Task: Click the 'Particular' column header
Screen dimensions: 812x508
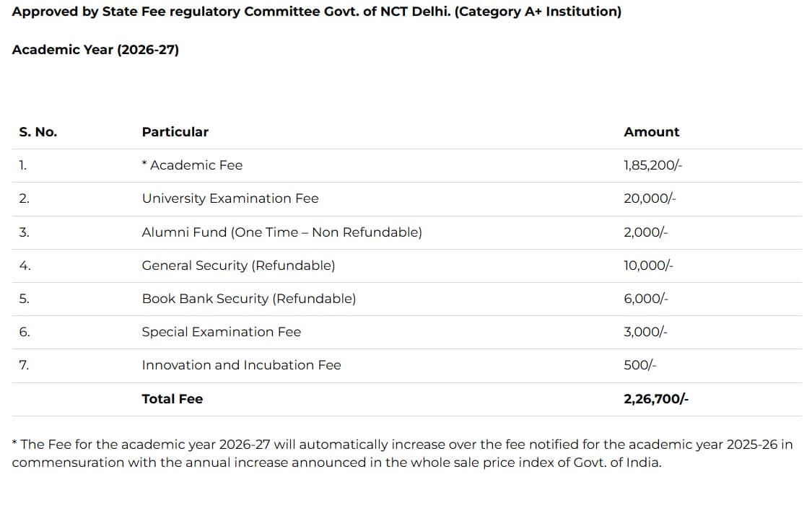Action: [x=175, y=132]
